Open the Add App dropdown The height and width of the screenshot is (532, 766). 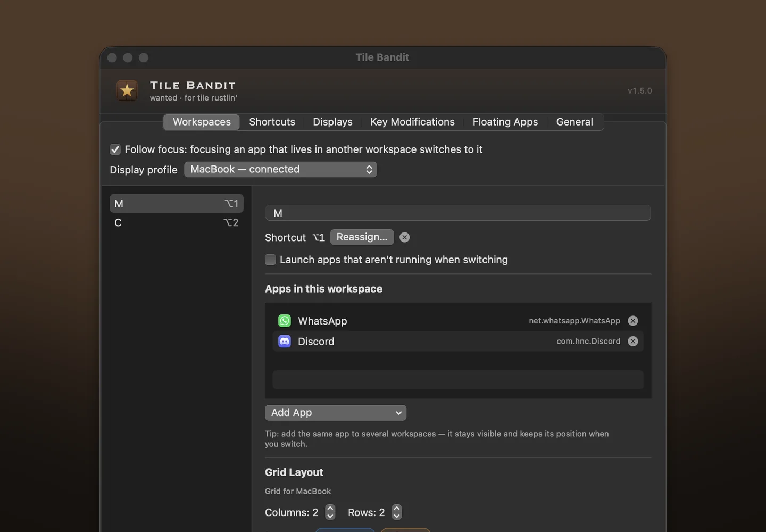(x=336, y=413)
